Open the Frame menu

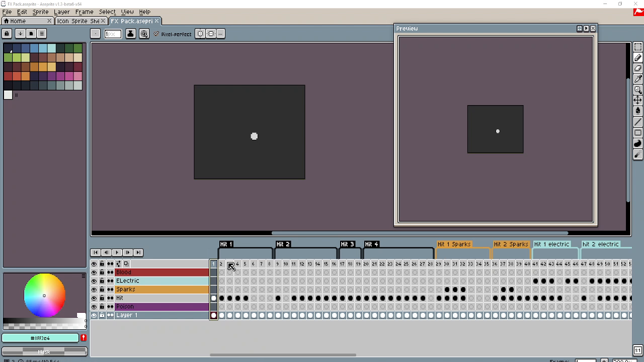[x=85, y=12]
